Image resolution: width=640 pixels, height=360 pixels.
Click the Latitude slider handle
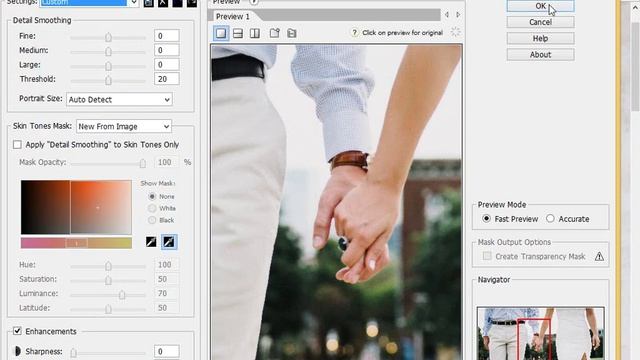pos(108,309)
